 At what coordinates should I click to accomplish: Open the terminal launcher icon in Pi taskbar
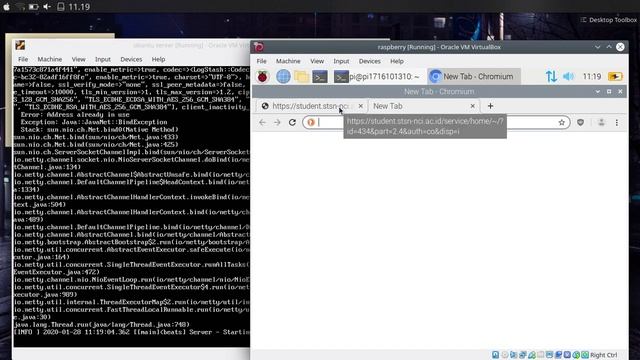pos(320,76)
